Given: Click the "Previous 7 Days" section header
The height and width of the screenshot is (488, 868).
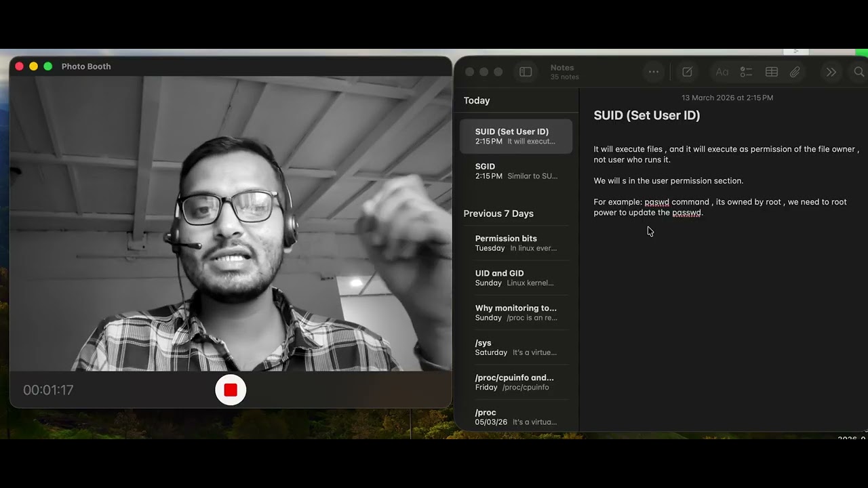Looking at the screenshot, I should 498,213.
